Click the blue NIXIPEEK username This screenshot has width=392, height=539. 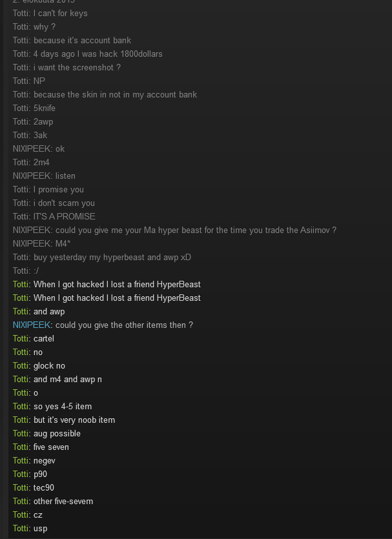(31, 325)
